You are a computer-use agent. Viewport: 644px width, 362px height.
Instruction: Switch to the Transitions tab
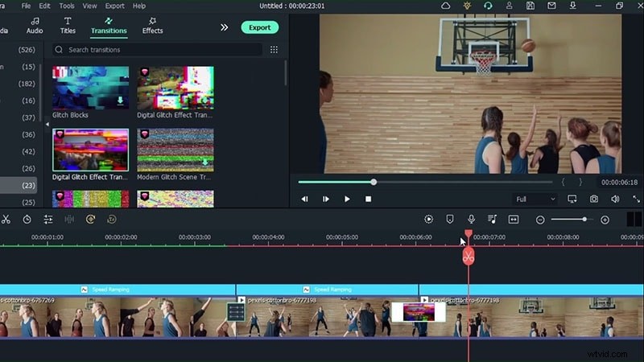(109, 26)
